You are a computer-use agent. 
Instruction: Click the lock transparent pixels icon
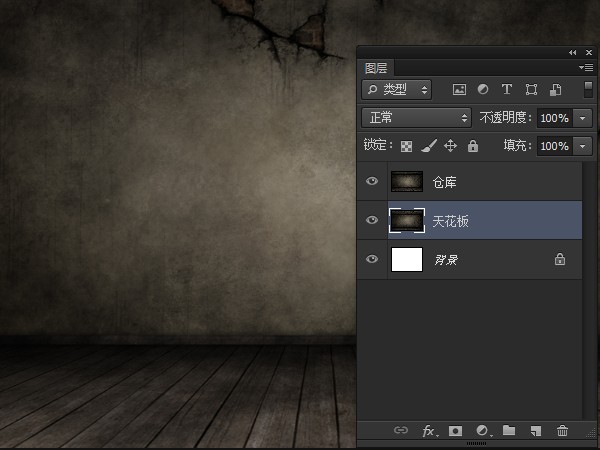tap(407, 146)
